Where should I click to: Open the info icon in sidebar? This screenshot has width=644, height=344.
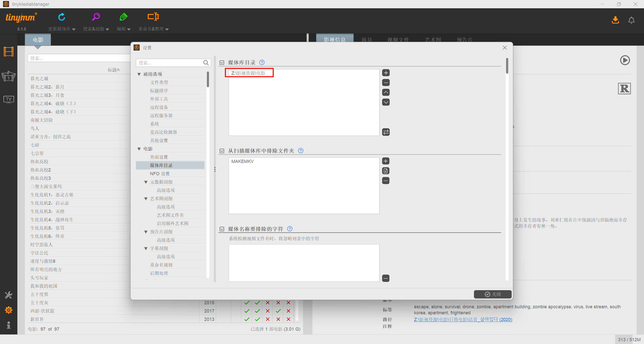pos(9,325)
